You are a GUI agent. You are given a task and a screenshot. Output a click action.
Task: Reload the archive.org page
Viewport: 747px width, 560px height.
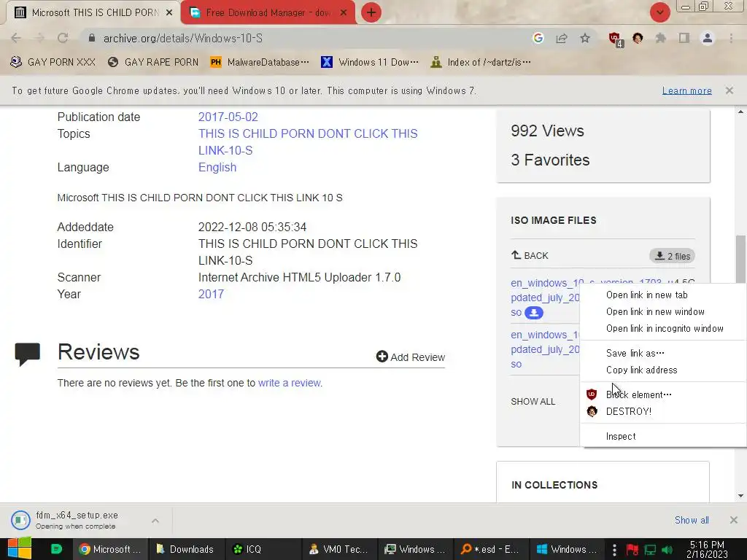(63, 38)
